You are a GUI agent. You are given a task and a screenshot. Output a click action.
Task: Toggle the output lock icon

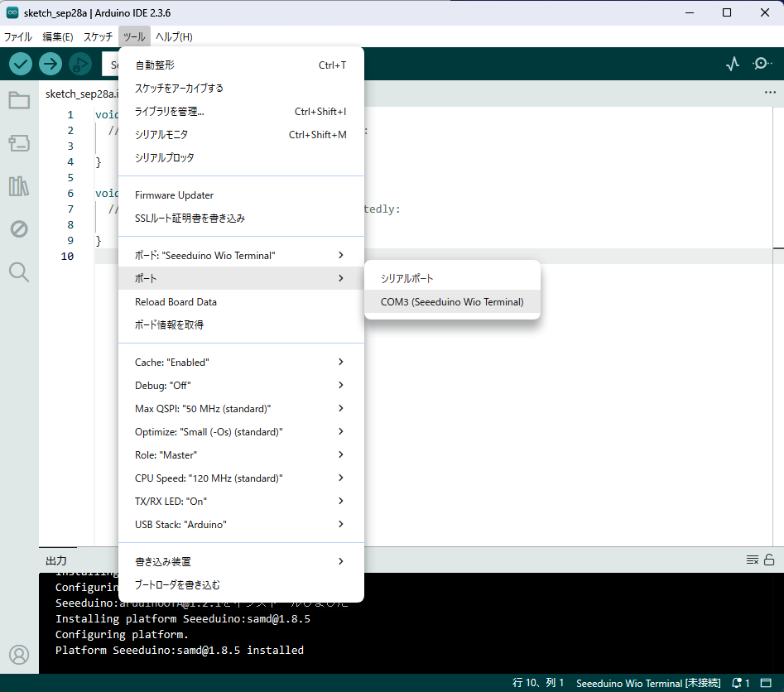(769, 560)
